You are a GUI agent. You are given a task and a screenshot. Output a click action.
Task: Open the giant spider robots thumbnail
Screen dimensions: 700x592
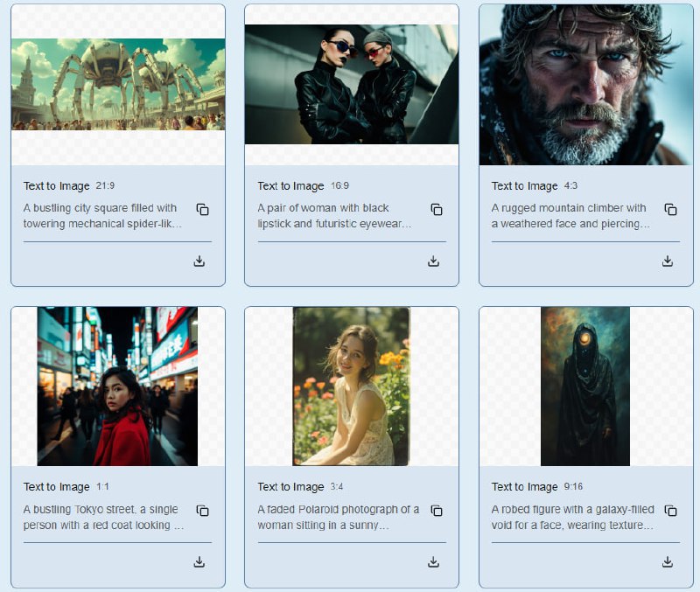118,84
